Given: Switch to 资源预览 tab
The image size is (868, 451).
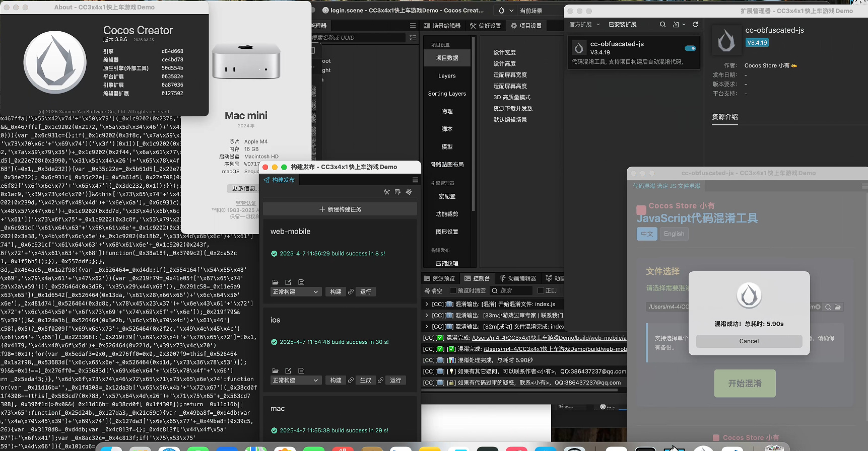Looking at the screenshot, I should click(x=439, y=278).
